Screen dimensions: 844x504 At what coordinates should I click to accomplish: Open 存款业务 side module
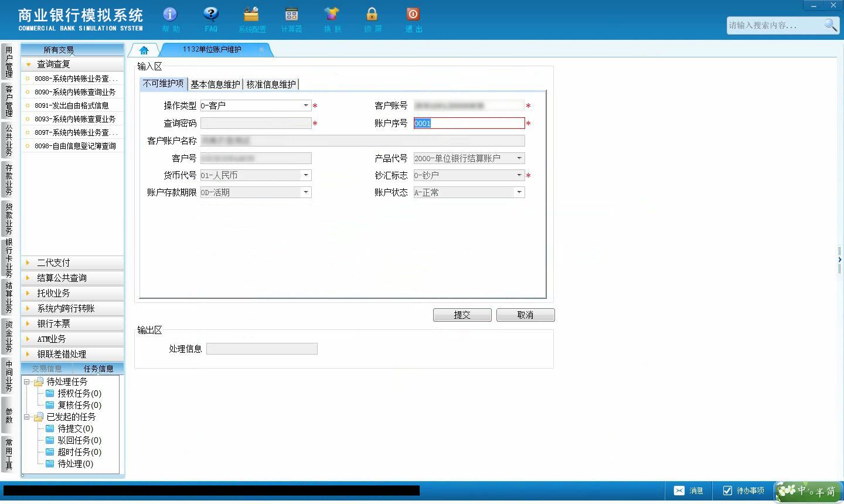(x=8, y=179)
